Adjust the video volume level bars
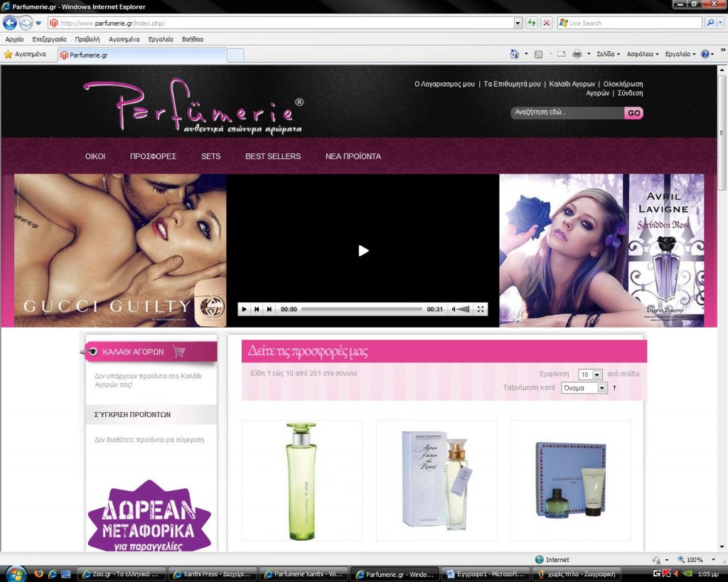The width and height of the screenshot is (728, 582). click(464, 309)
